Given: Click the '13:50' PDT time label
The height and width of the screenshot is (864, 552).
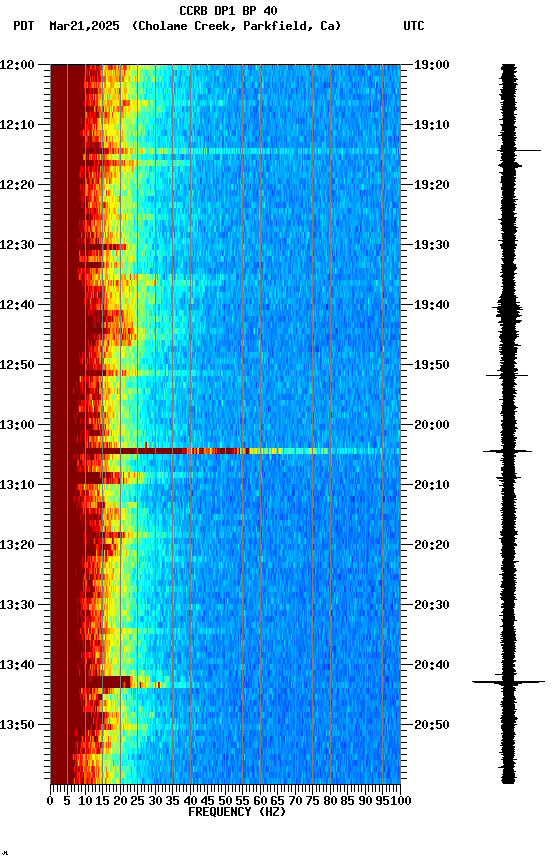Looking at the screenshot, I should coord(17,726).
